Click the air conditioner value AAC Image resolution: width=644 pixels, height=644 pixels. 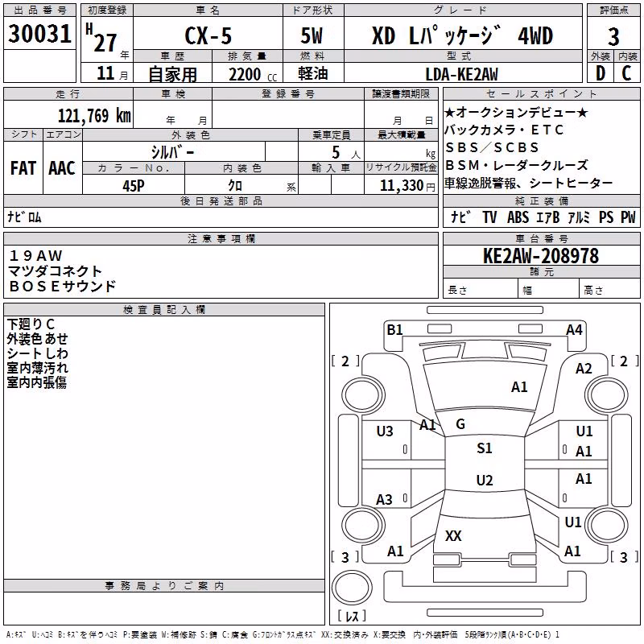62,168
